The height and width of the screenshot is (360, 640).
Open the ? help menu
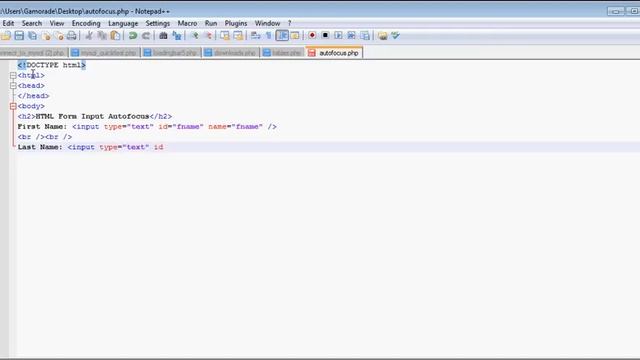click(289, 23)
